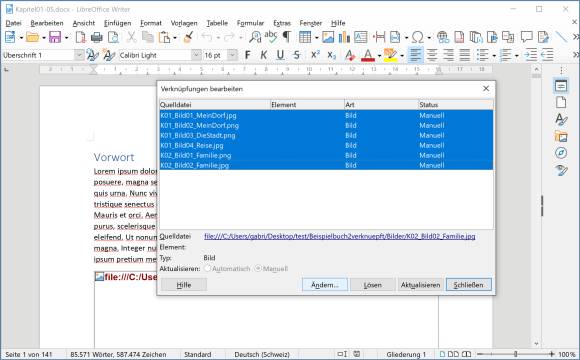The image size is (580, 360).
Task: Expand the font name dropdown Calibri Light
Action: 197,55
